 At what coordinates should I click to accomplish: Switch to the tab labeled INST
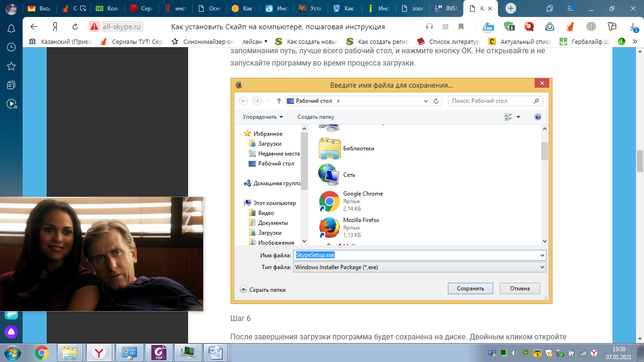pyautogui.click(x=446, y=8)
